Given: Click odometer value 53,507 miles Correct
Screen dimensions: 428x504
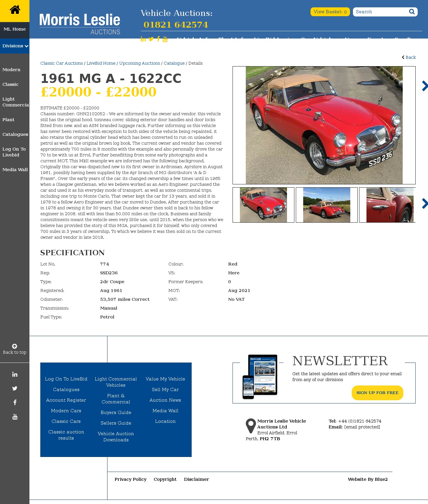Looking at the screenshot, I should (x=125, y=299).
